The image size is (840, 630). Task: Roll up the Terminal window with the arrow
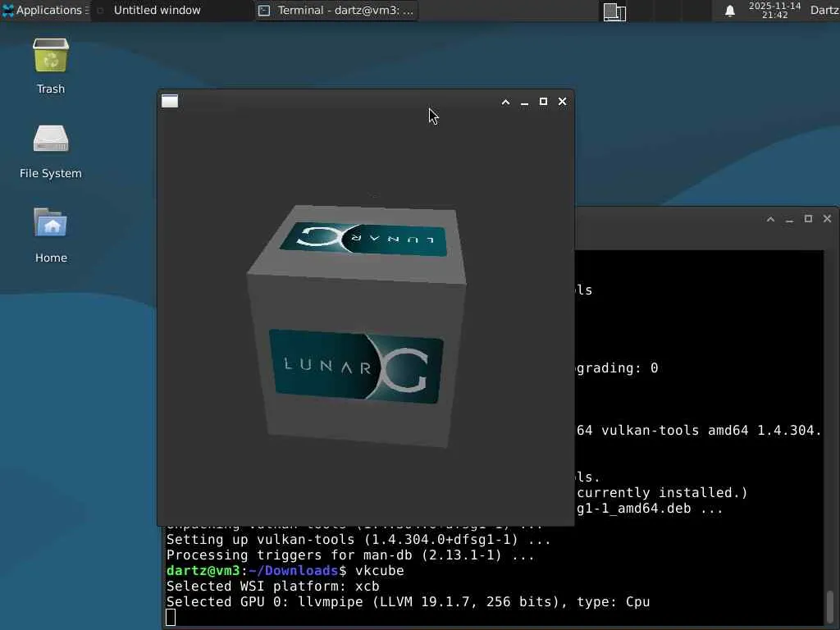coord(770,219)
